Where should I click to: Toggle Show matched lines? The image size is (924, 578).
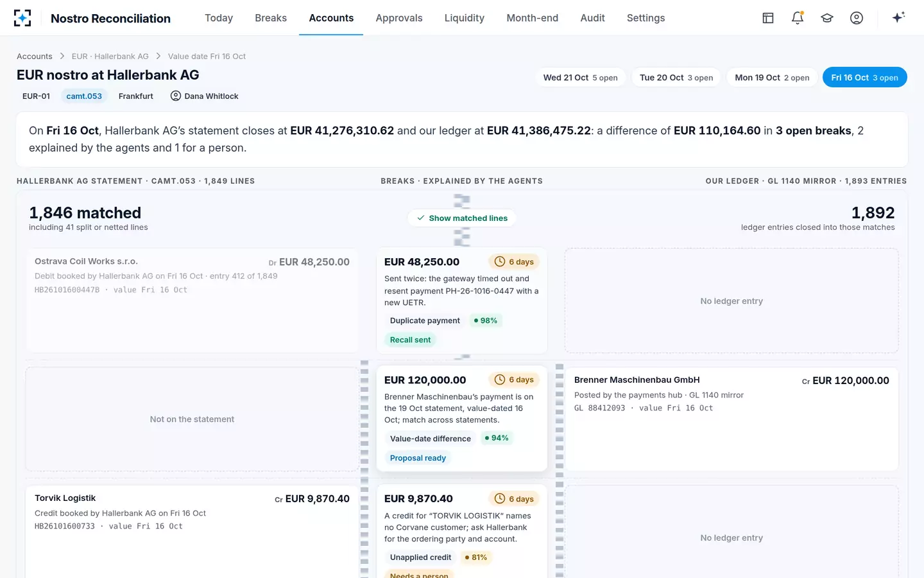[x=461, y=218]
